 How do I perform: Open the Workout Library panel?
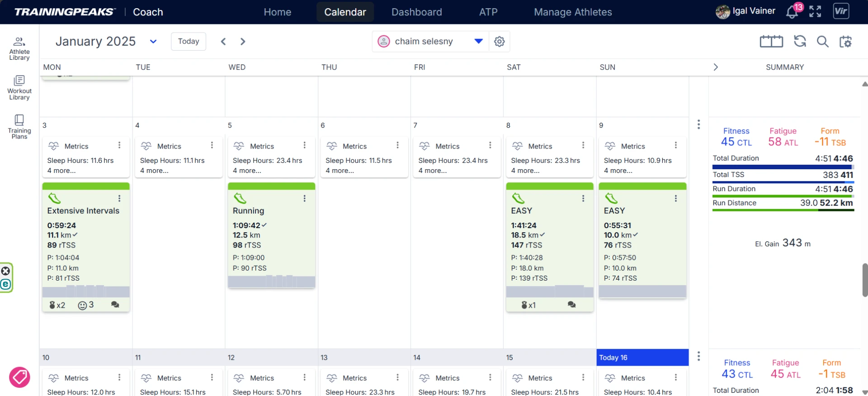click(19, 88)
